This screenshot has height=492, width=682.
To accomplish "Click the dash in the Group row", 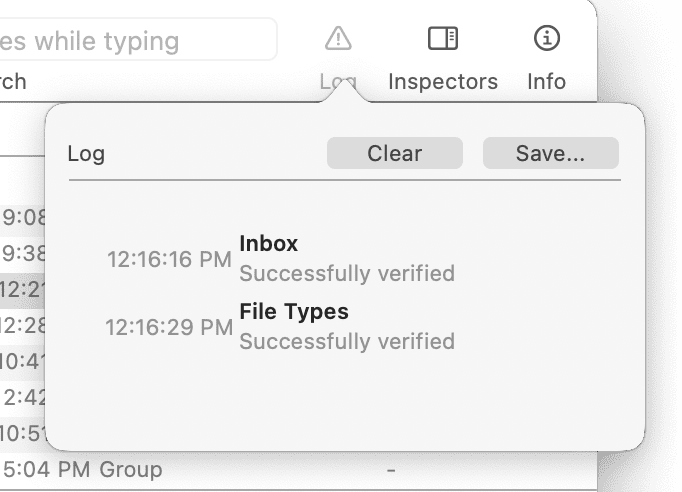I will [391, 469].
